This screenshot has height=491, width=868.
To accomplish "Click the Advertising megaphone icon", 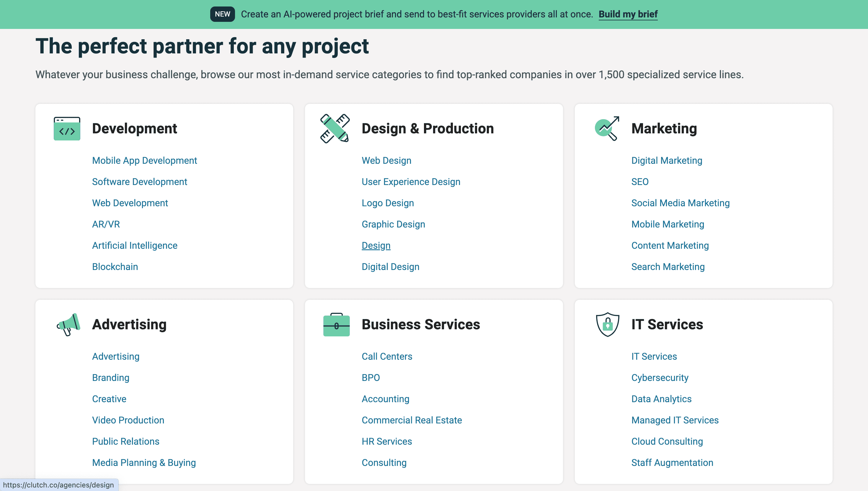I will [x=68, y=324].
